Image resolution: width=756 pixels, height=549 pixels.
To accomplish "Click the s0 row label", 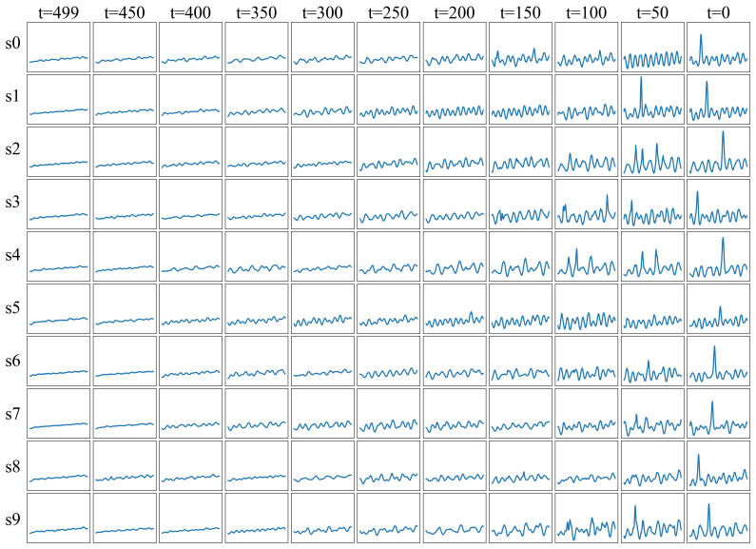I will click(13, 44).
